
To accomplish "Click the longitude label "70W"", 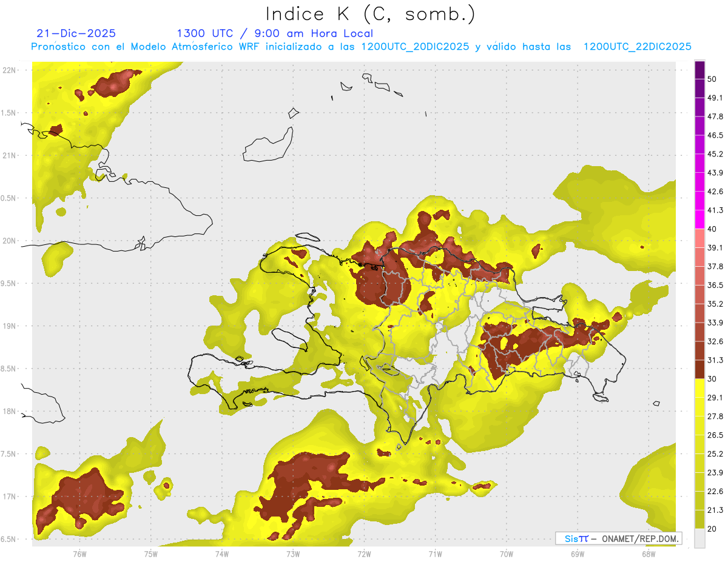I will point(506,554).
